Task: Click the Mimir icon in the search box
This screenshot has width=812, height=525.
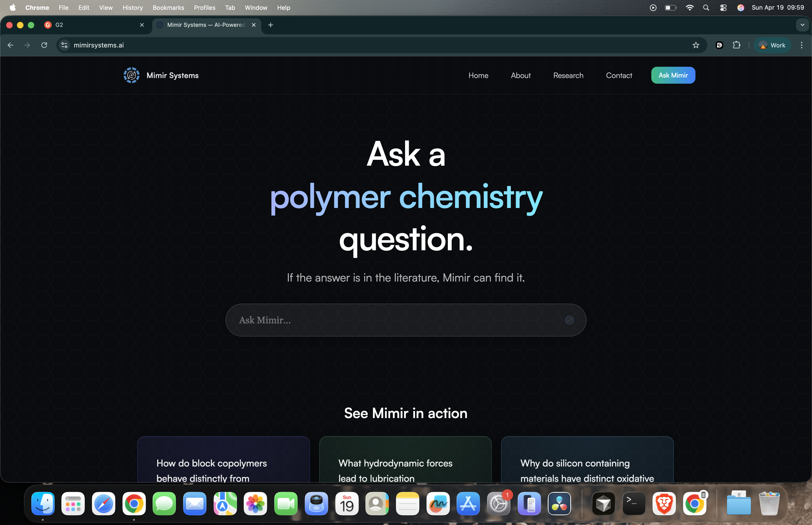Action: [569, 320]
